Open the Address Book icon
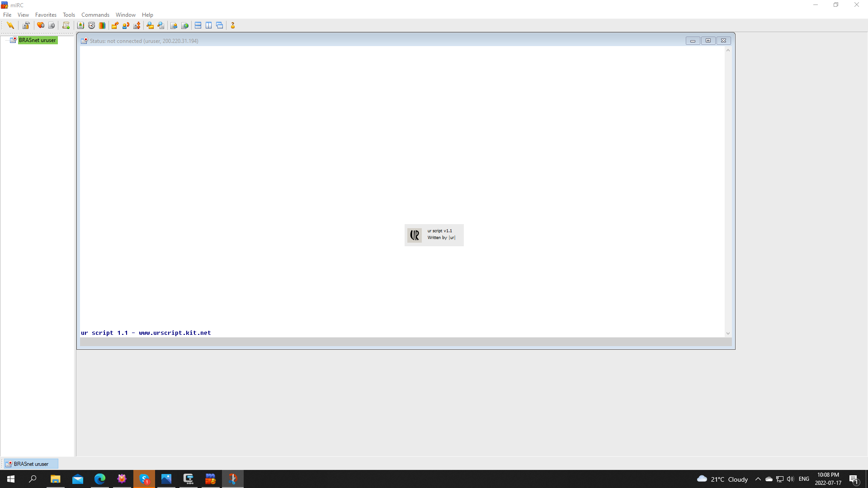This screenshot has height=488, width=868. pos(80,25)
